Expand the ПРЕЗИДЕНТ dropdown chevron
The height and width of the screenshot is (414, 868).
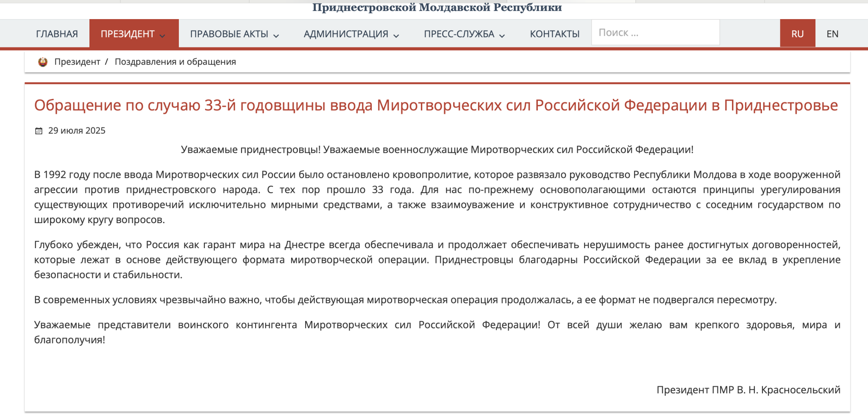[x=162, y=36]
